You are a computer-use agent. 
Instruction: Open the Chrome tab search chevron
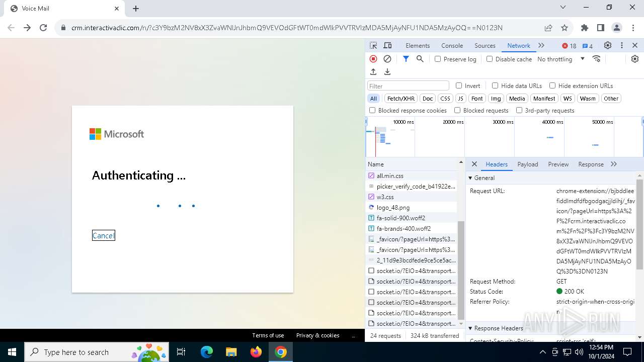563,8
